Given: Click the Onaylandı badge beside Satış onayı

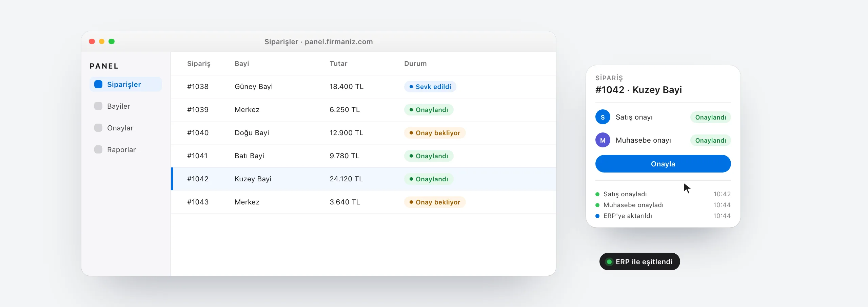Looking at the screenshot, I should click(x=711, y=117).
